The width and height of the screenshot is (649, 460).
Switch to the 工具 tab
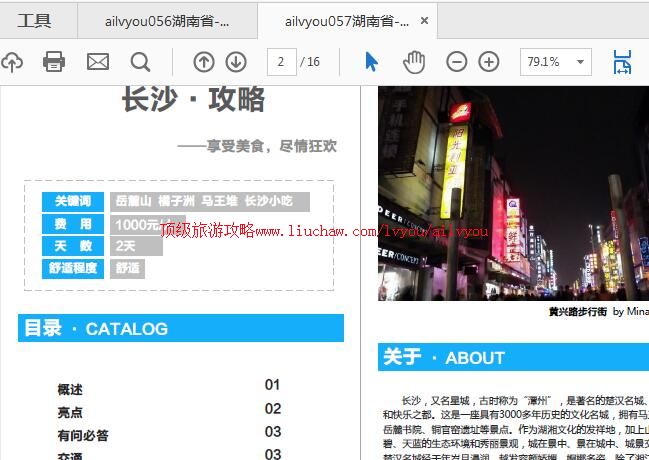(35, 21)
